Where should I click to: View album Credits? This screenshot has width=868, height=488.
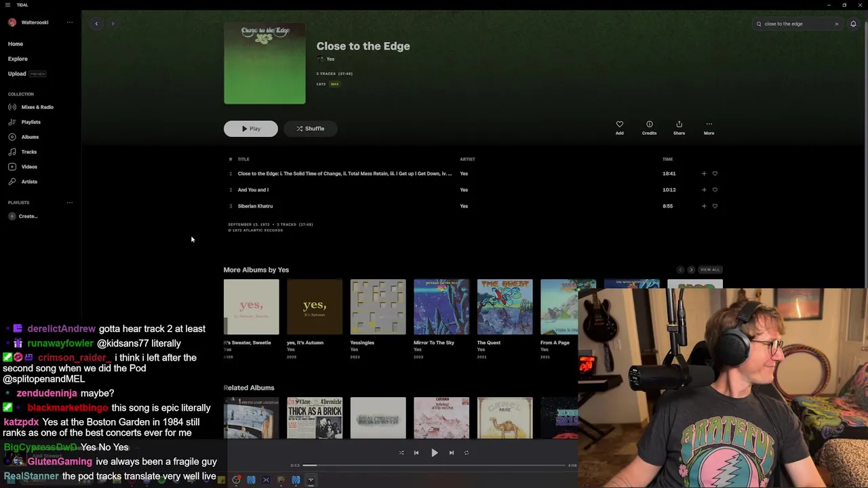649,127
